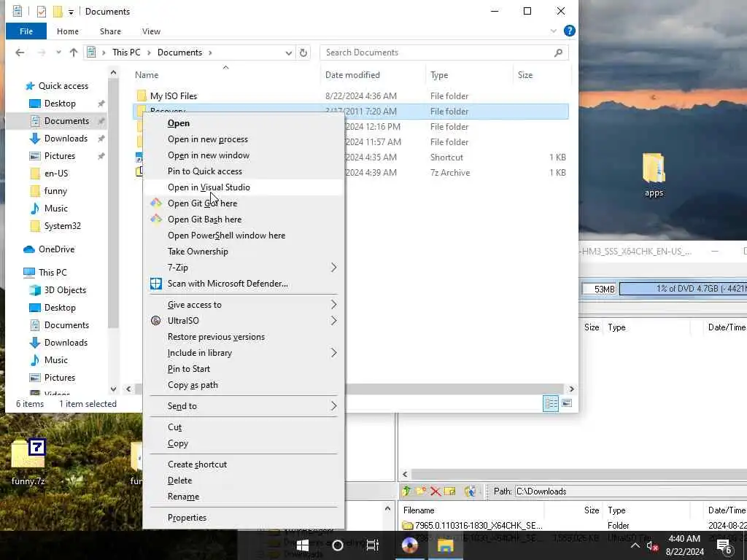Click the New folder quick access icon
The height and width of the screenshot is (560, 747).
click(58, 11)
